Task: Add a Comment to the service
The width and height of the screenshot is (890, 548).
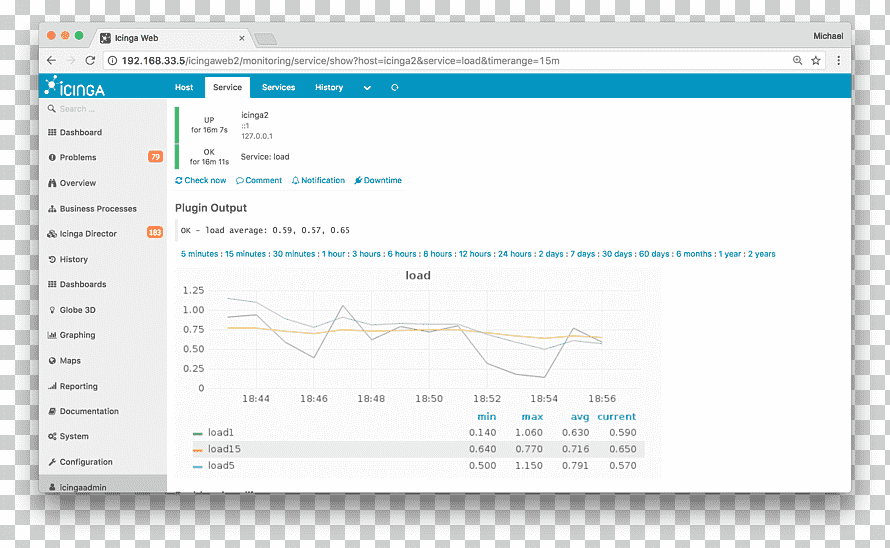Action: coord(259,180)
